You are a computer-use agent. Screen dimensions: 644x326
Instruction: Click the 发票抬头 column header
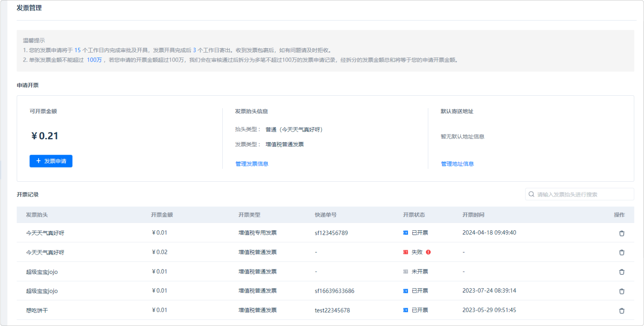[37, 215]
